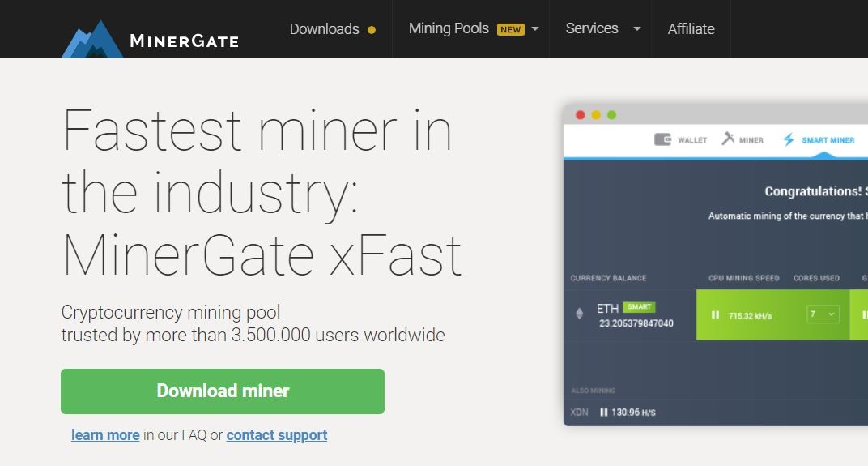Click the MinerGate mountain logo
868x466 pixels.
tap(92, 40)
